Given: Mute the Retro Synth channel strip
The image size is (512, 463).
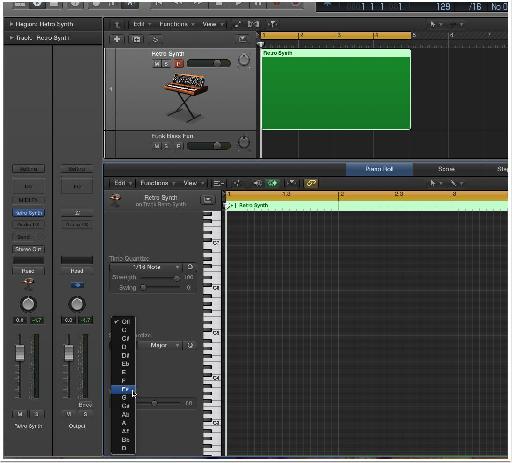Looking at the screenshot, I should pyautogui.click(x=20, y=414).
